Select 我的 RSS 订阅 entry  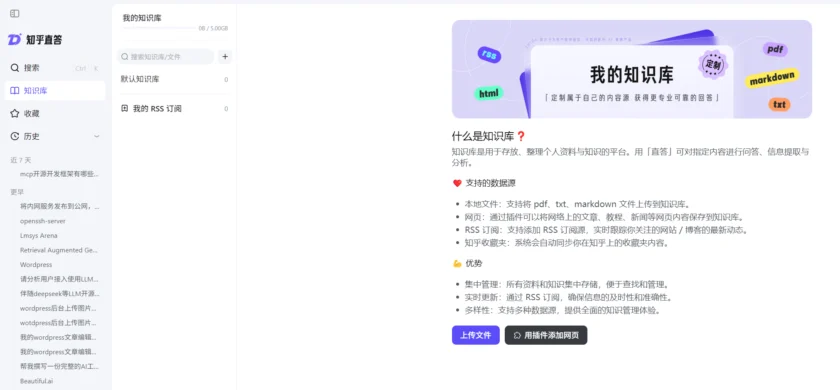click(x=174, y=108)
